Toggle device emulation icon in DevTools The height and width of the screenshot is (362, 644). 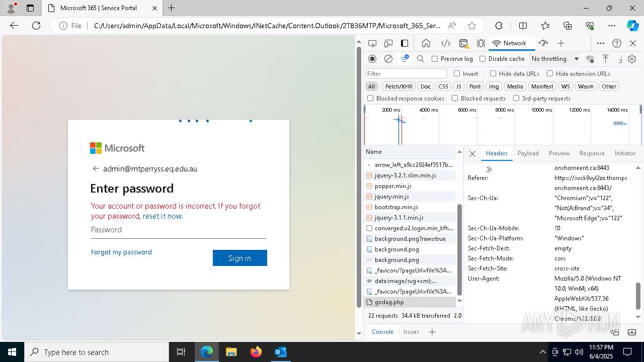(388, 43)
